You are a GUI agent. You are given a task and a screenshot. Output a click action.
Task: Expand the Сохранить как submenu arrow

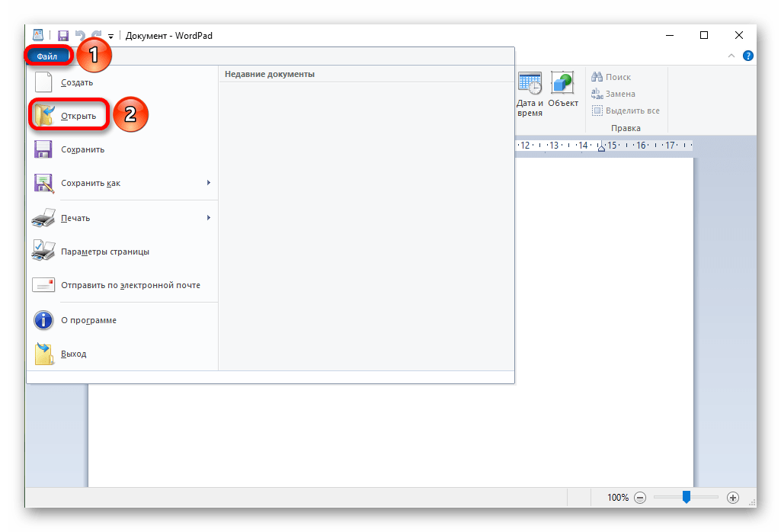pyautogui.click(x=209, y=183)
